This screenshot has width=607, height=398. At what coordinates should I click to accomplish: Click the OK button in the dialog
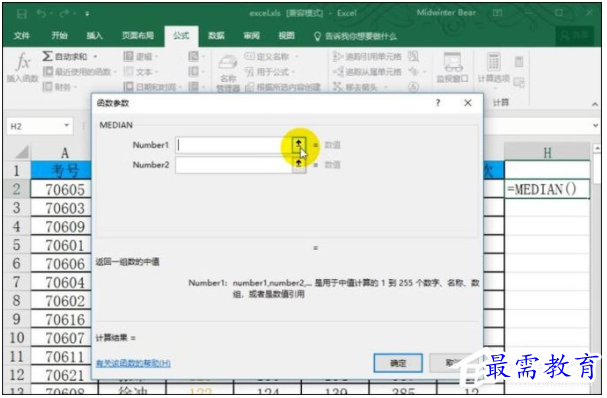click(398, 363)
